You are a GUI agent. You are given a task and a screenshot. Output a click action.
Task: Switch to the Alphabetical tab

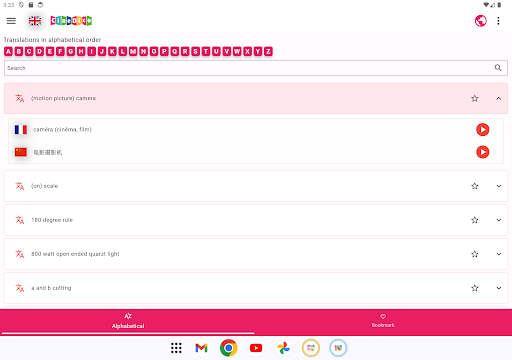click(128, 321)
